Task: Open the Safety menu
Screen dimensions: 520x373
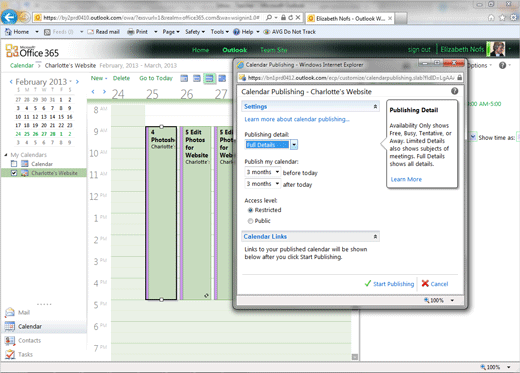Action: tap(195, 32)
